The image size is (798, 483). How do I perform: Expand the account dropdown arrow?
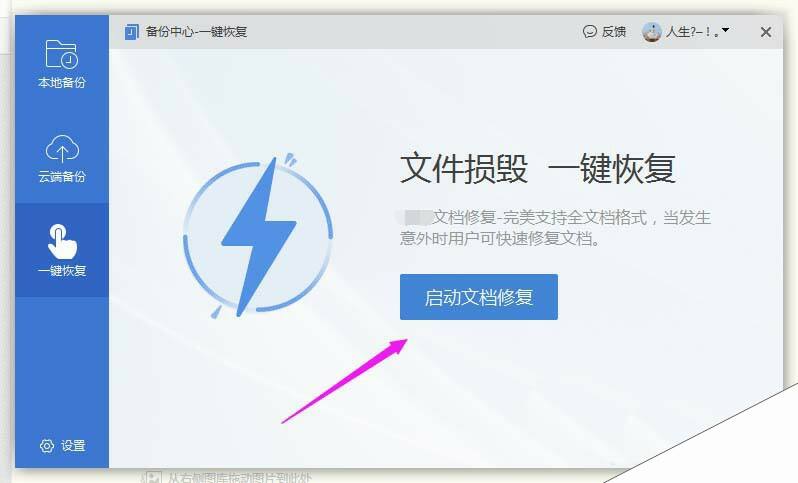726,31
